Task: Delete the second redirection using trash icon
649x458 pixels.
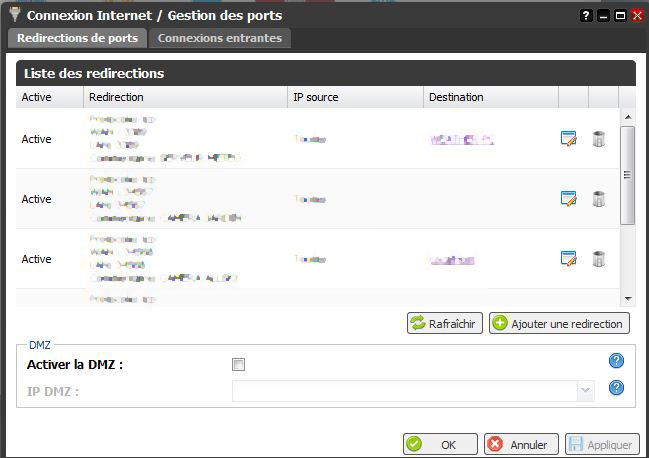Action: [x=599, y=199]
